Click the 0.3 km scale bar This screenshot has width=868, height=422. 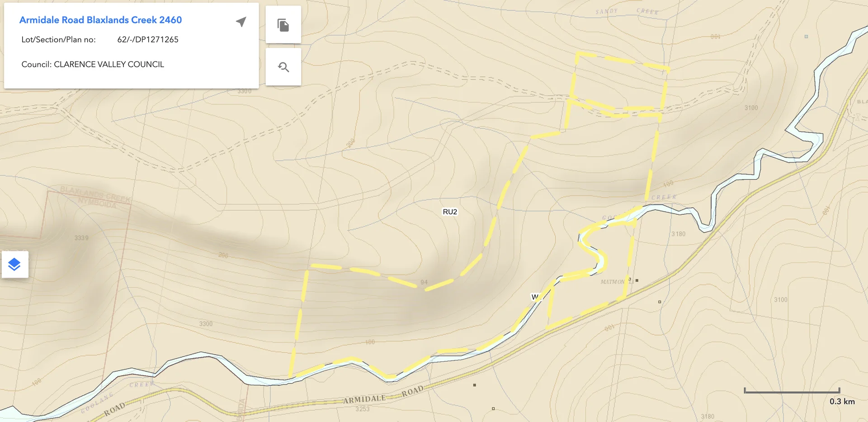click(792, 391)
